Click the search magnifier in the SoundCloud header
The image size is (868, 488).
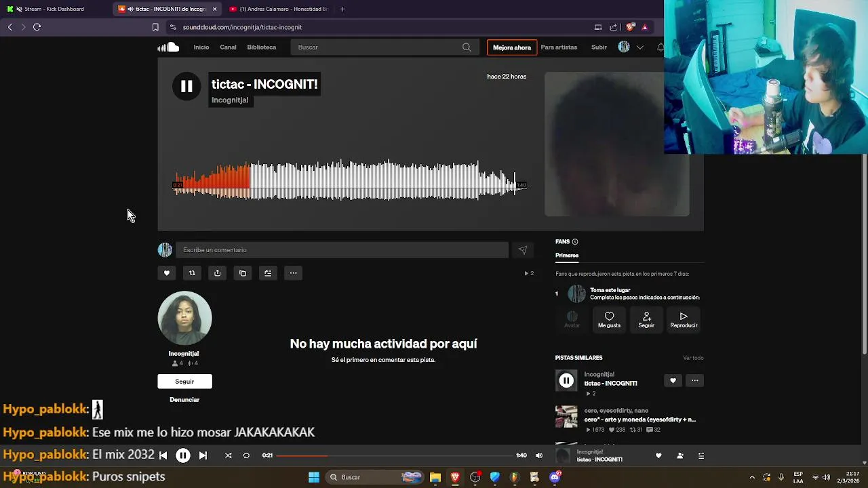(467, 47)
